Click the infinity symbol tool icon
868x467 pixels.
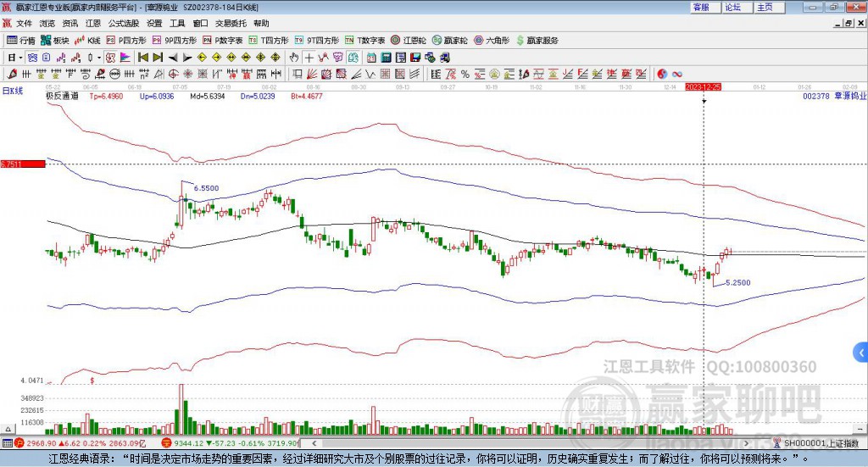point(677,74)
